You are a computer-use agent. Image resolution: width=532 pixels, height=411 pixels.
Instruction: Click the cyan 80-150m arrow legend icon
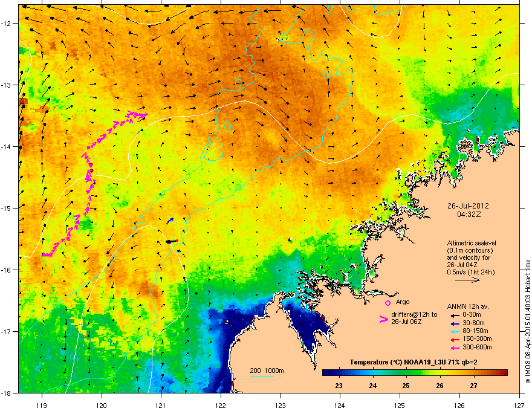coord(455,331)
